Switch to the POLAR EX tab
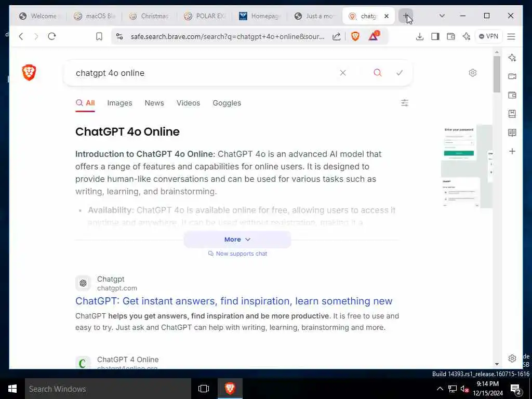532x399 pixels. (x=204, y=16)
